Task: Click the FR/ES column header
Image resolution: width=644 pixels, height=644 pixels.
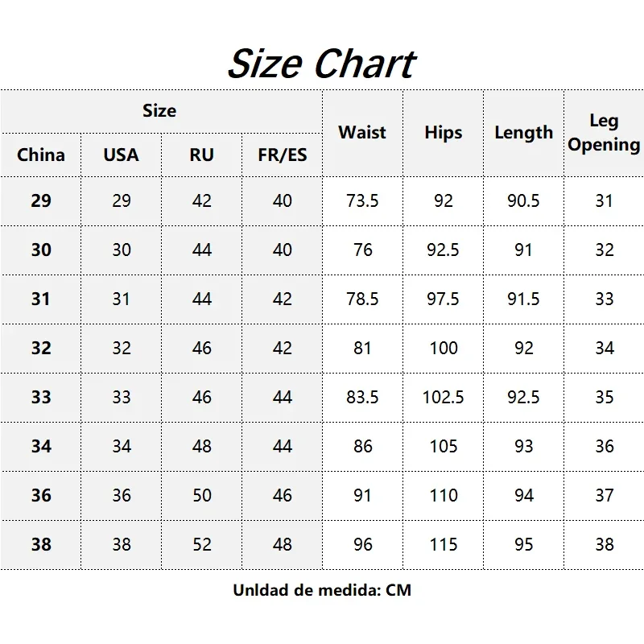Action: click(283, 155)
